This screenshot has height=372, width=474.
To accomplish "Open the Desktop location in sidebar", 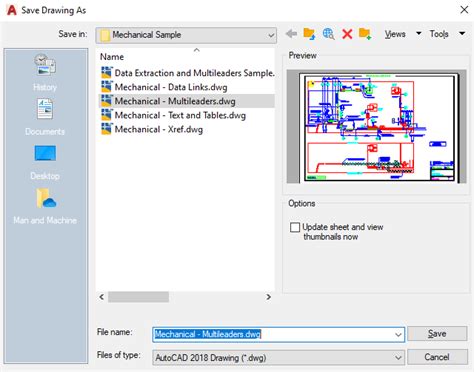I will [45, 162].
